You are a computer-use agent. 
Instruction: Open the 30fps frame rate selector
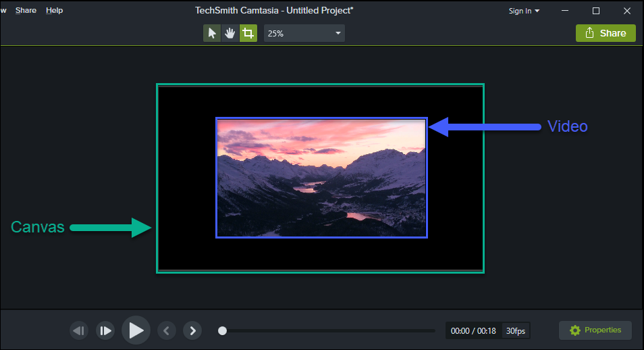click(516, 330)
